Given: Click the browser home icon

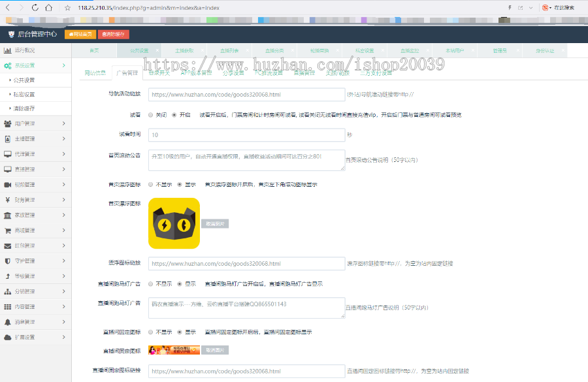Looking at the screenshot, I should tap(50, 8).
